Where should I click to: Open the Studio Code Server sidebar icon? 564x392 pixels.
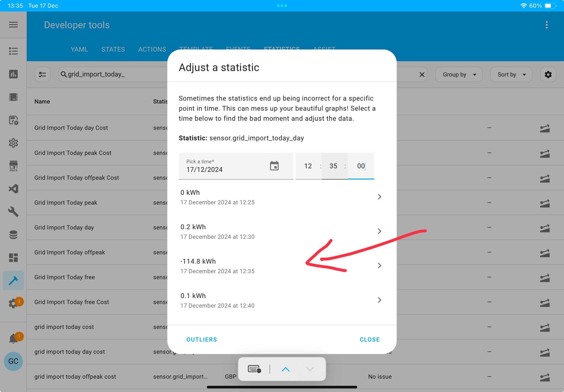(x=13, y=189)
